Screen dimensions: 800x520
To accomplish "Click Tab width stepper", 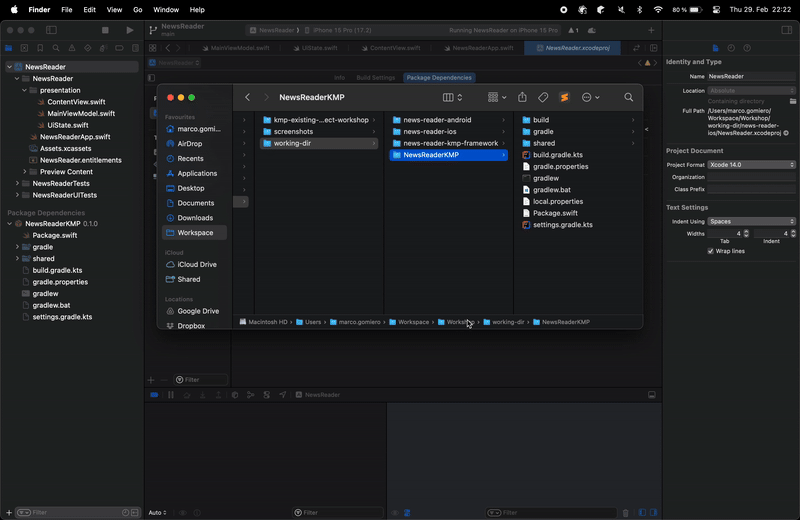I will coord(746,234).
